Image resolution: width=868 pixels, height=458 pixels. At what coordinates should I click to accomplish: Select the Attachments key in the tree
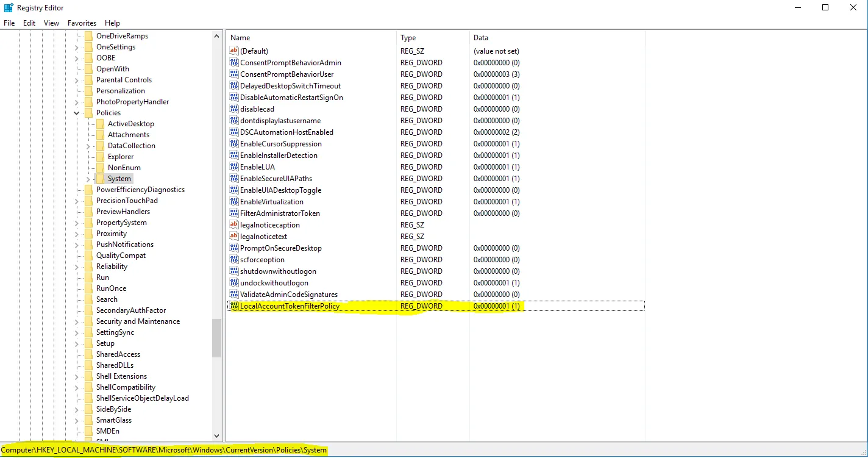coord(129,135)
